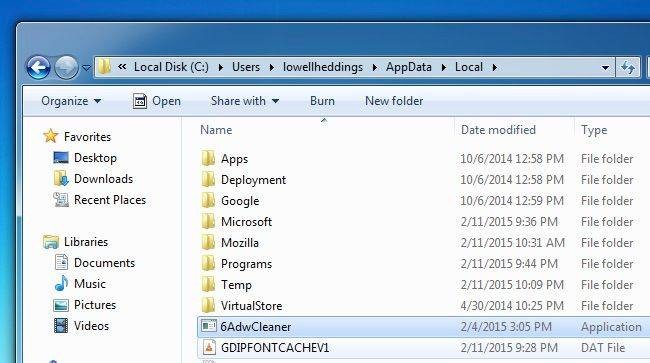Expand the arrow after Users
The image size is (650, 363).
272,67
